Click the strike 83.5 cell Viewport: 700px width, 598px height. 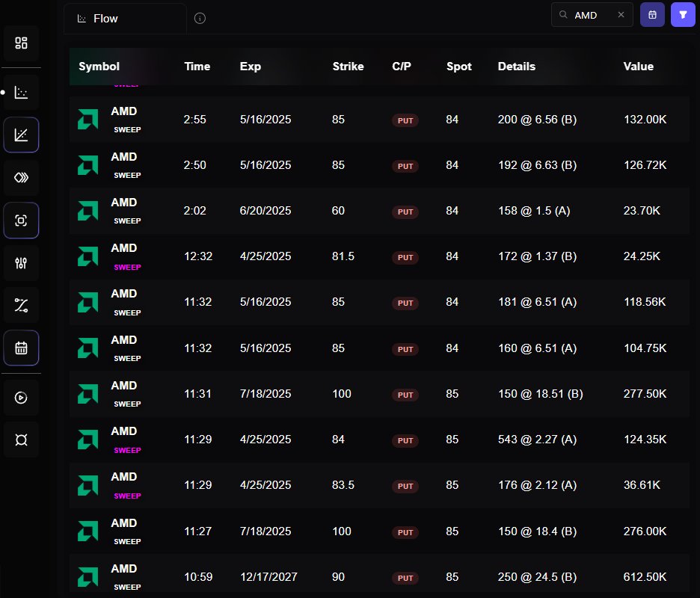[343, 484]
